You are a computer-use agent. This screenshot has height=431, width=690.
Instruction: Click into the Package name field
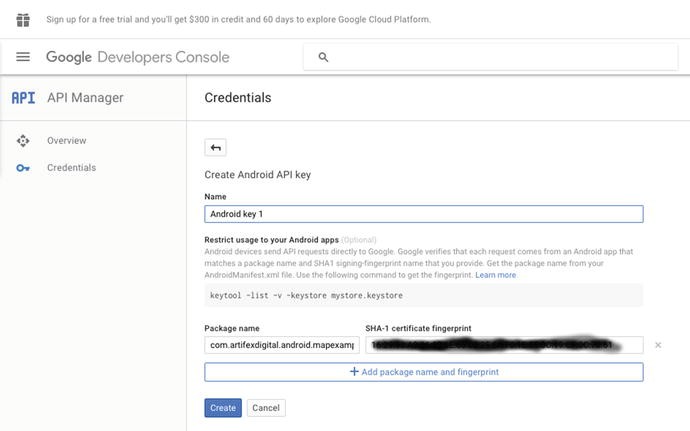tap(281, 345)
